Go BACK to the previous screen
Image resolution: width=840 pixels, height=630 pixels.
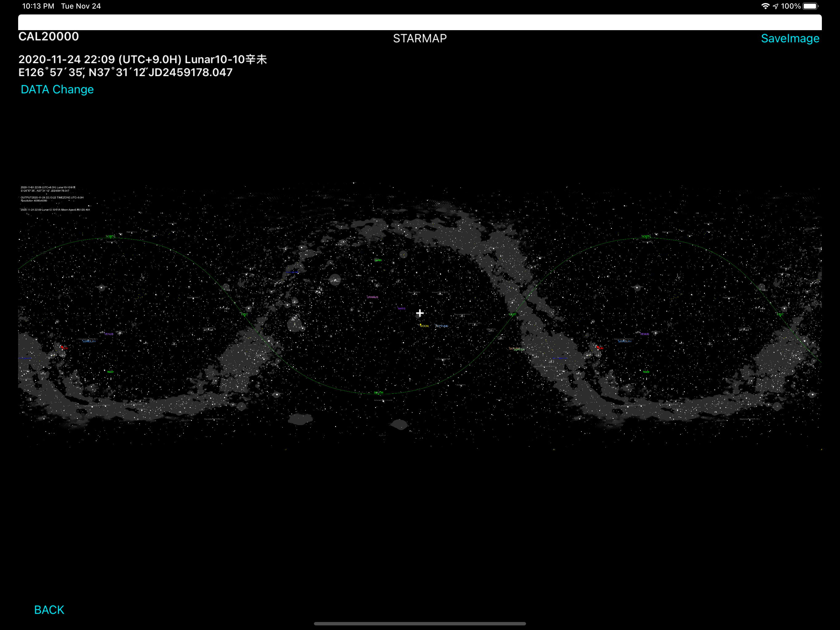pyautogui.click(x=49, y=609)
